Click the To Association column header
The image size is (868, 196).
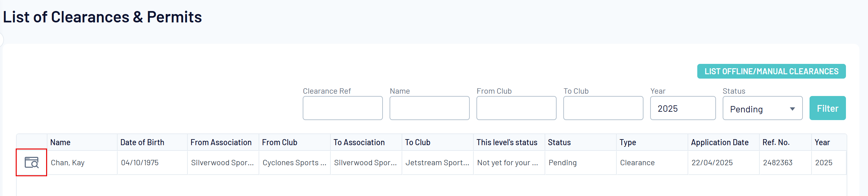pyautogui.click(x=359, y=142)
